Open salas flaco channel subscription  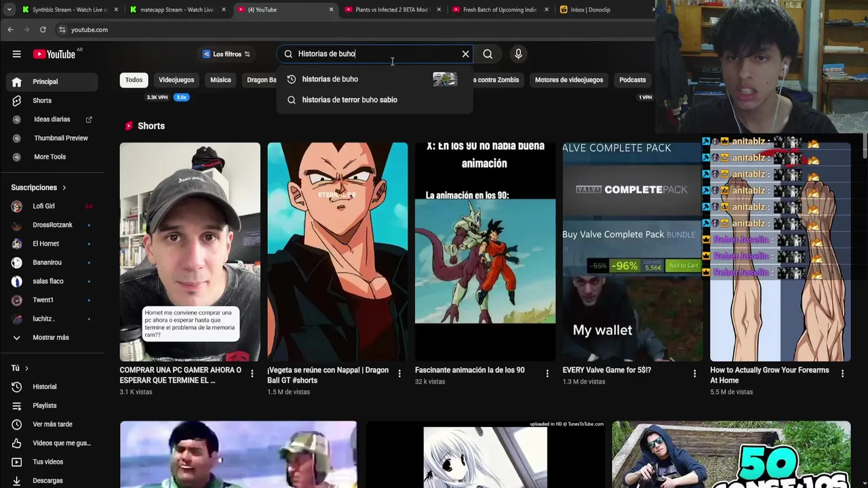(x=52, y=281)
